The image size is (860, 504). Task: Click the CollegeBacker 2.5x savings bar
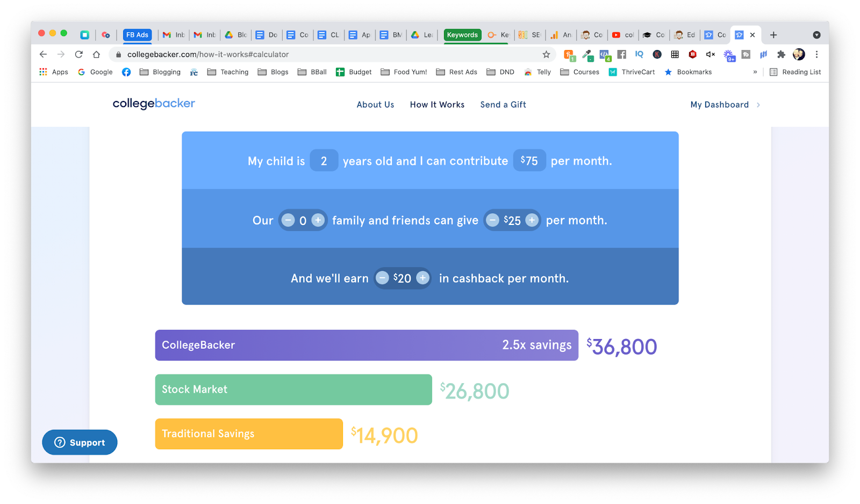coord(367,345)
